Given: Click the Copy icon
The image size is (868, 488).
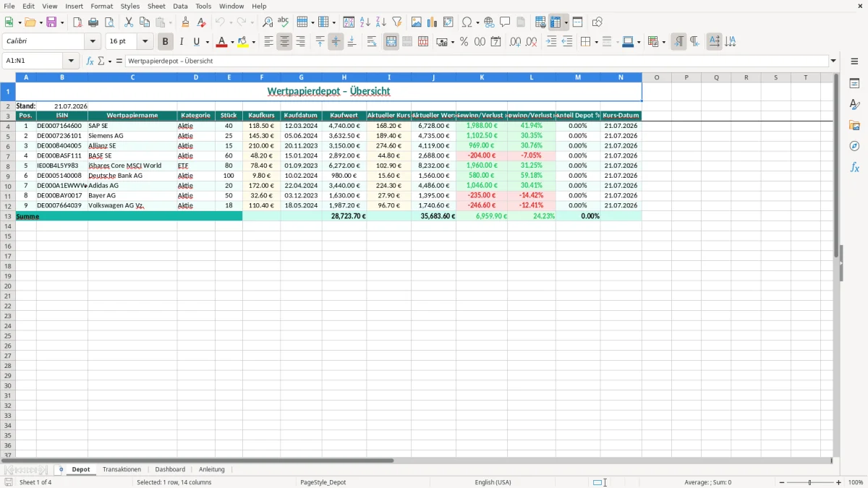Looking at the screenshot, I should pyautogui.click(x=145, y=22).
